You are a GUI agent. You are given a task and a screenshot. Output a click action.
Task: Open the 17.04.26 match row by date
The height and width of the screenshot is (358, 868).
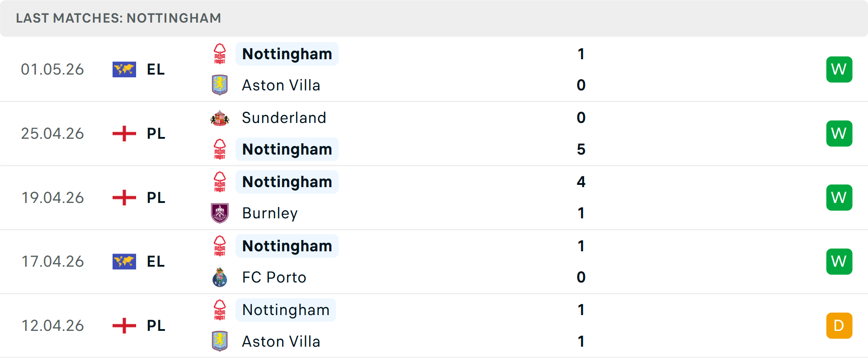(52, 262)
